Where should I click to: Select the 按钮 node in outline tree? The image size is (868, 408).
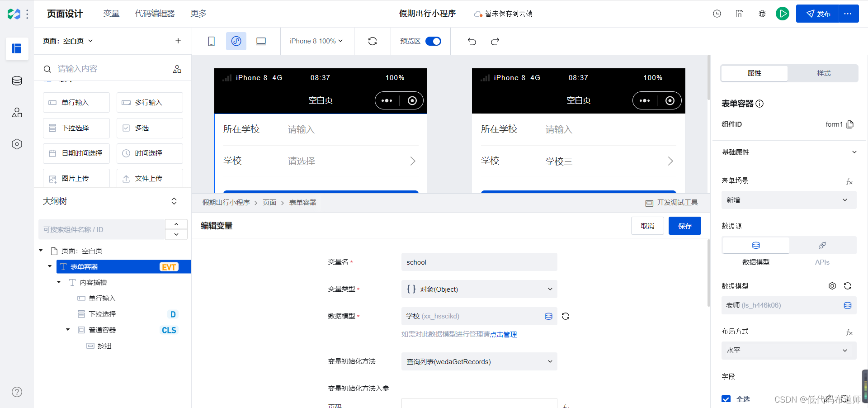click(x=104, y=346)
